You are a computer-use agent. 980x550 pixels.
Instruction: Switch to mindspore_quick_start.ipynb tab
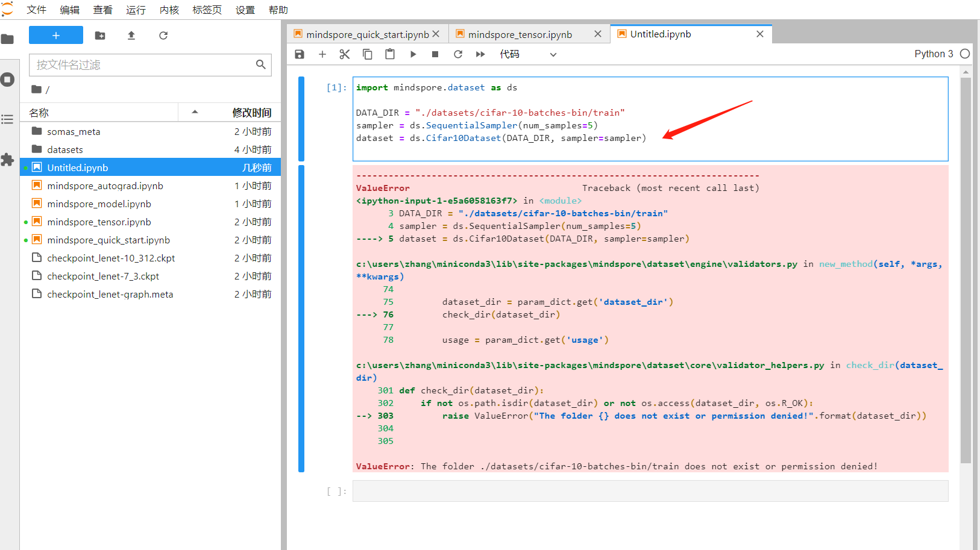(368, 34)
